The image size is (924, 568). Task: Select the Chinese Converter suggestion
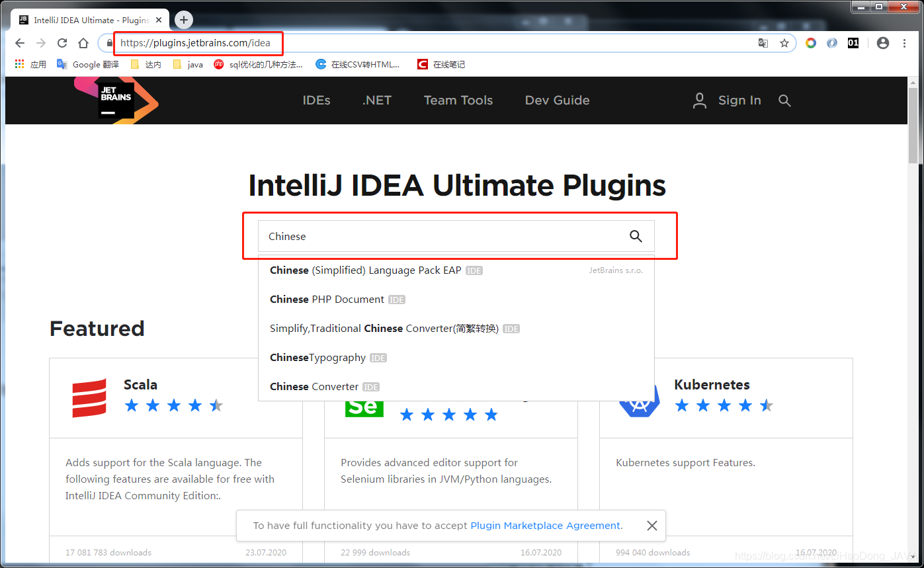click(456, 387)
